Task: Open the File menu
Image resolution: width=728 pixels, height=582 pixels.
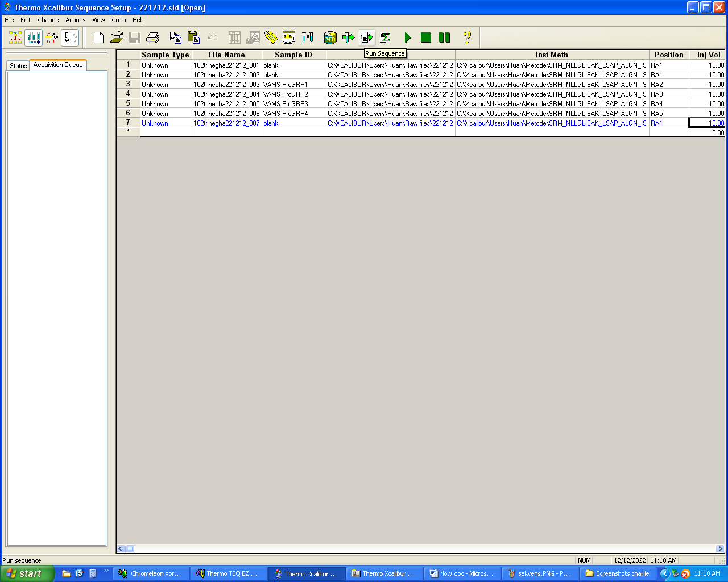Action: 9,20
